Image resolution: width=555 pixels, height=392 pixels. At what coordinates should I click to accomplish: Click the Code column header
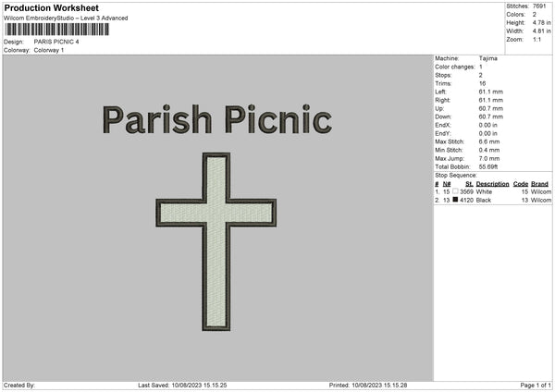521,184
